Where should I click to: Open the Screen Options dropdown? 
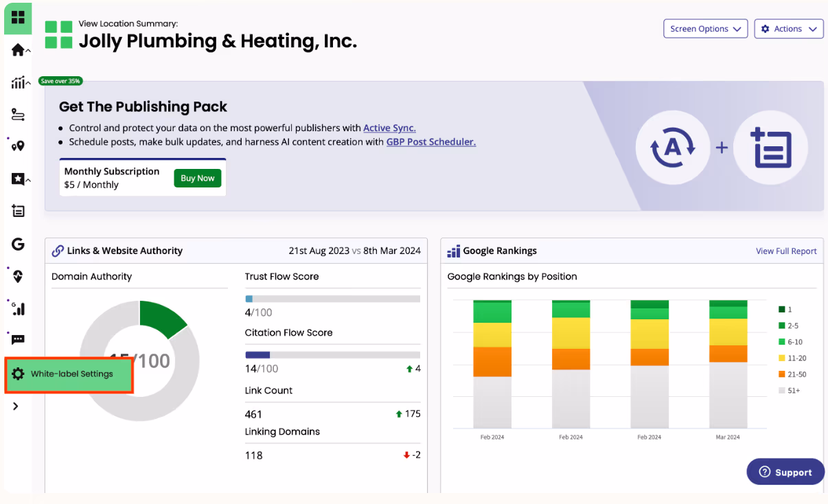click(x=706, y=29)
